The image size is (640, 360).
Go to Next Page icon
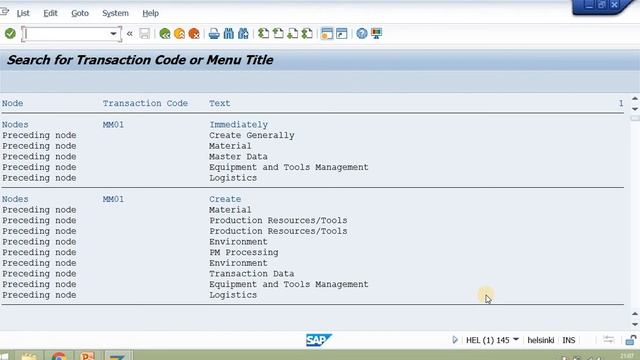(293, 33)
